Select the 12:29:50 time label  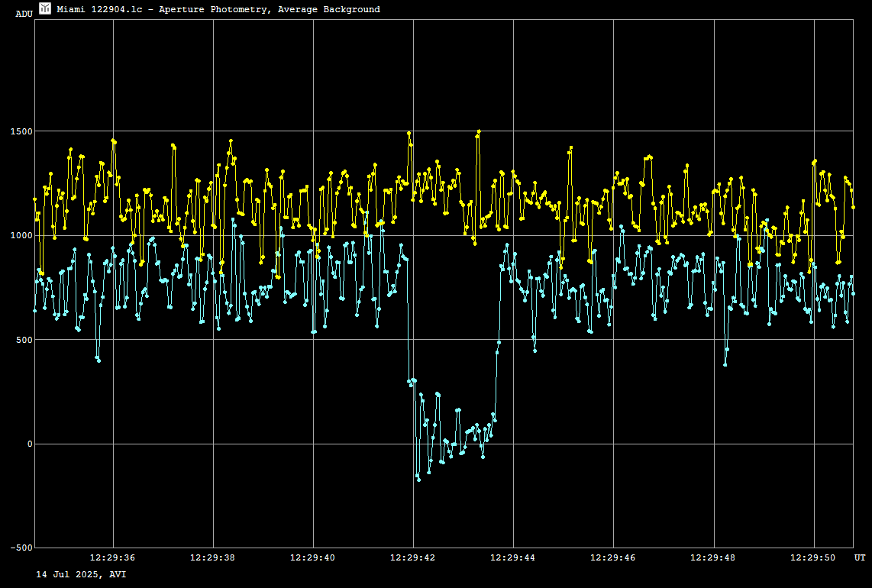click(813, 558)
